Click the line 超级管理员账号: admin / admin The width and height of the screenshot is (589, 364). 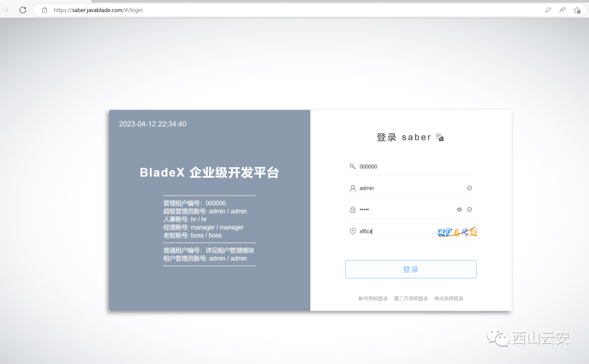click(205, 211)
